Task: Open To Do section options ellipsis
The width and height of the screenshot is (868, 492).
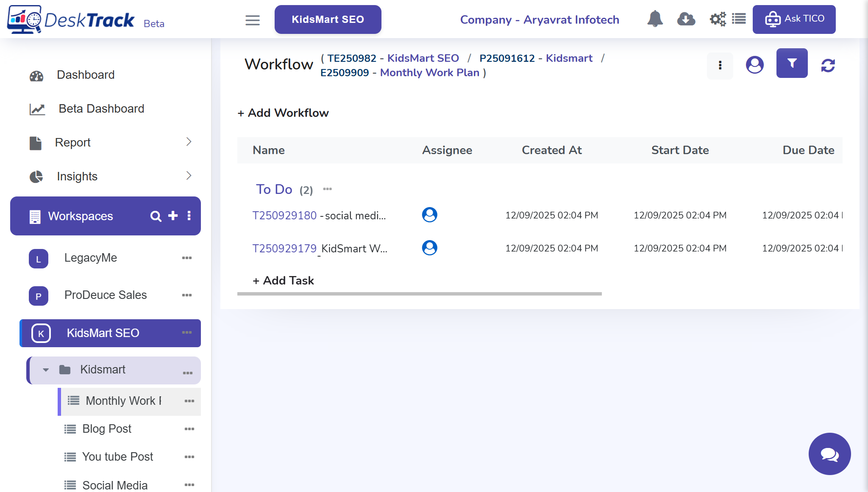Action: click(x=327, y=189)
